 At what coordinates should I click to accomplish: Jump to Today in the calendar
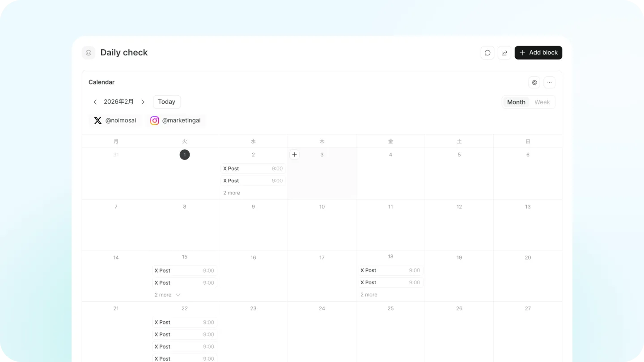167,102
